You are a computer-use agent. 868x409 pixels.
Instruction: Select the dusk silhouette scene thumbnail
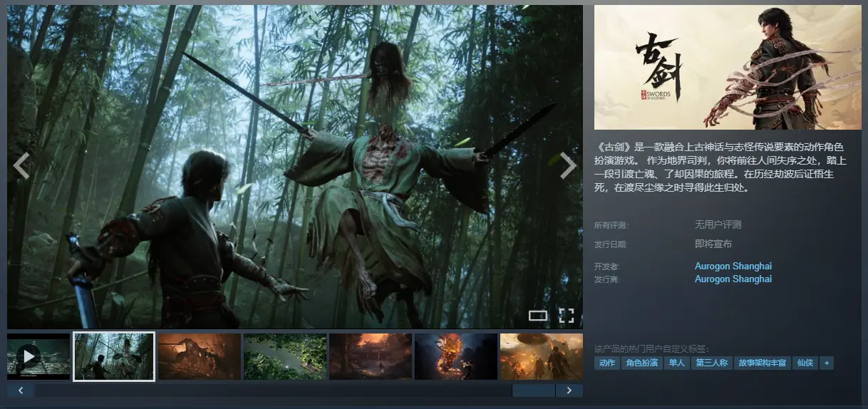pyautogui.click(x=371, y=356)
